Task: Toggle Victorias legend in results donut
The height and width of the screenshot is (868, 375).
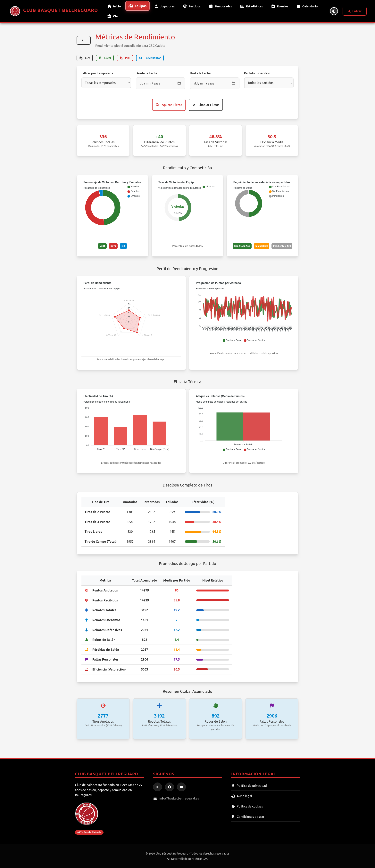Action: (x=134, y=187)
